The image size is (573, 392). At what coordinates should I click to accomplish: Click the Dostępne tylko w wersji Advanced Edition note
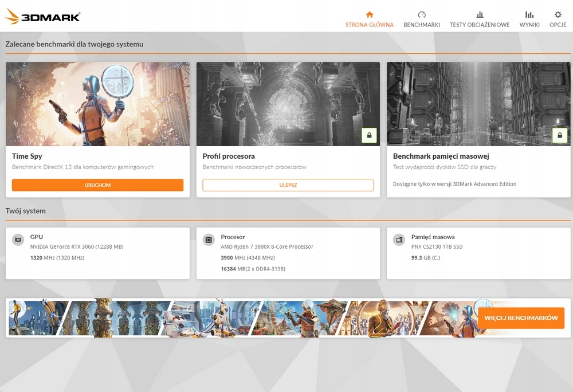pos(454,184)
